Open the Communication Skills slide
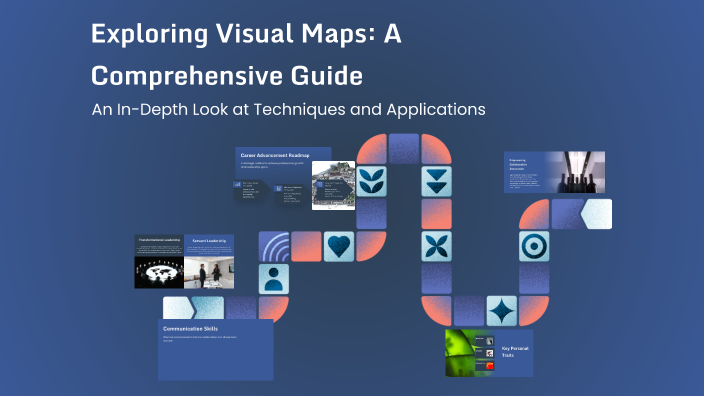Viewport: 704px width, 396px height. click(x=216, y=350)
